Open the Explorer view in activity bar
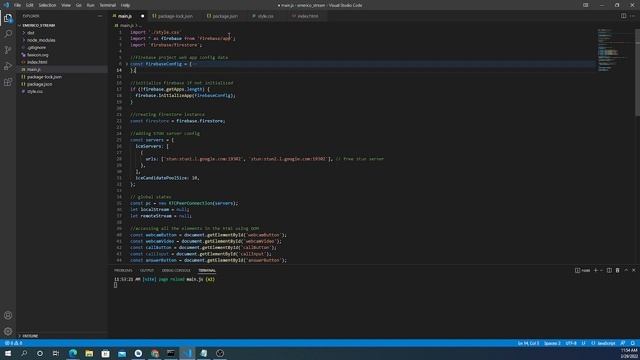Screen dimensions: 640x360 click(8, 18)
